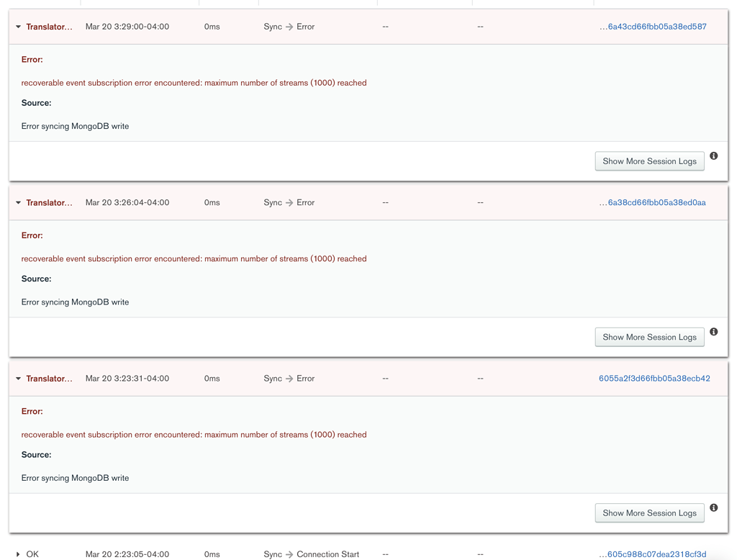Click the Mar 20 3:26:04 timestamp
737x560 pixels.
[127, 203]
